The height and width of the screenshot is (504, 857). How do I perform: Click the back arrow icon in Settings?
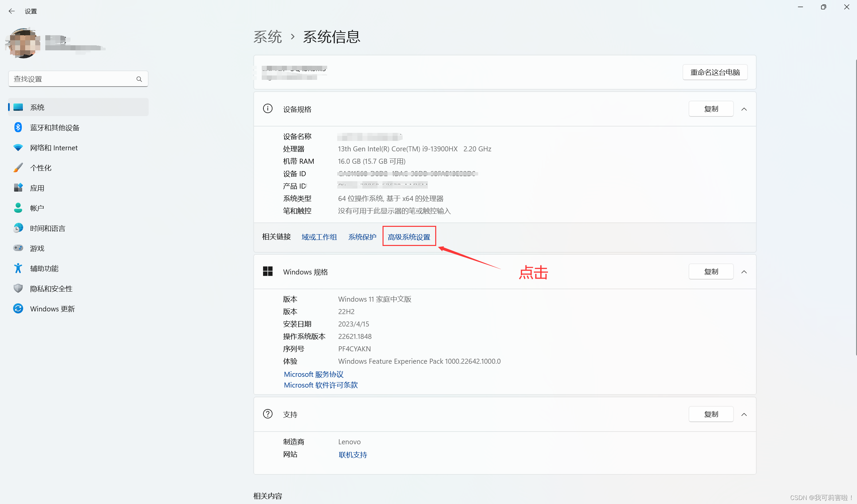pos(11,11)
